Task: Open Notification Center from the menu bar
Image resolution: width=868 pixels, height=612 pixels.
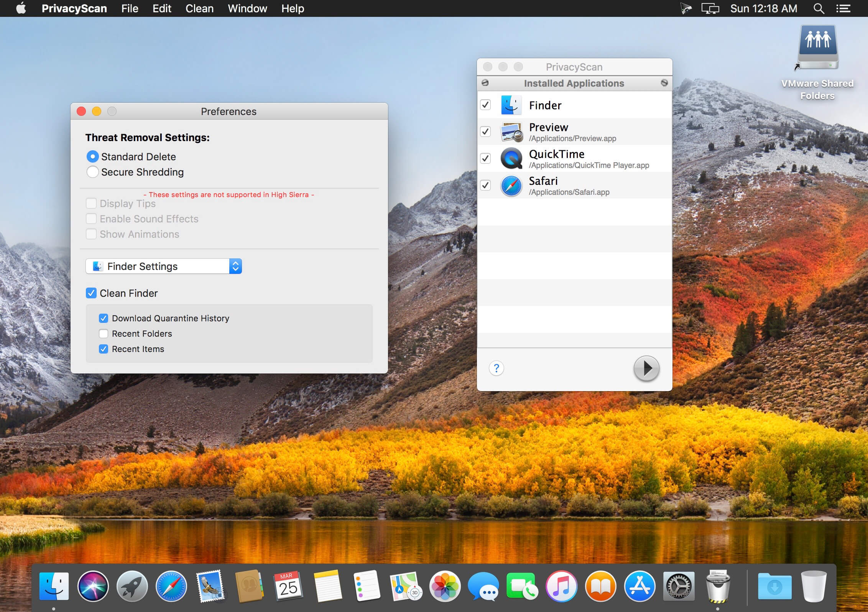Action: click(843, 8)
